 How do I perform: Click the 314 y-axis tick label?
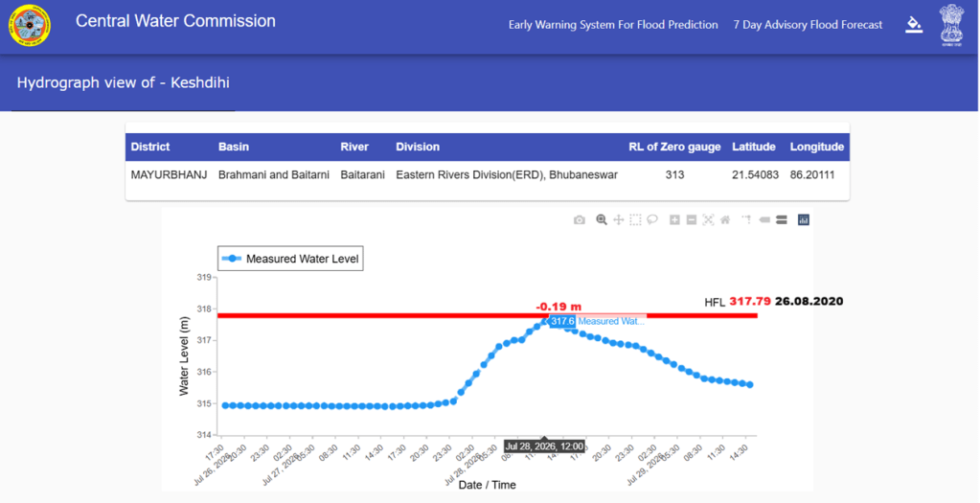pos(204,435)
